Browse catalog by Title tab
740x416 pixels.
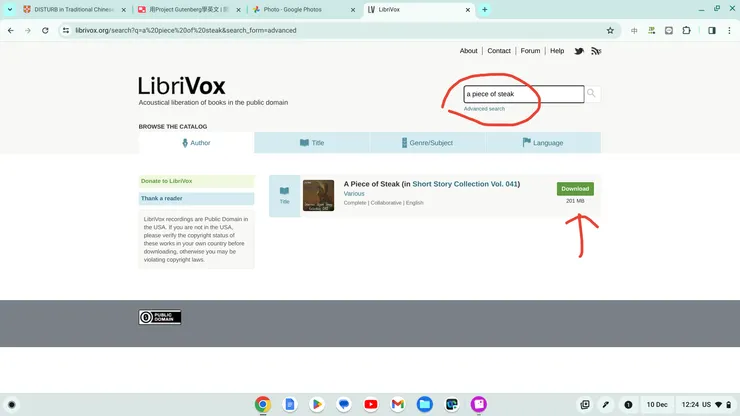click(x=312, y=143)
